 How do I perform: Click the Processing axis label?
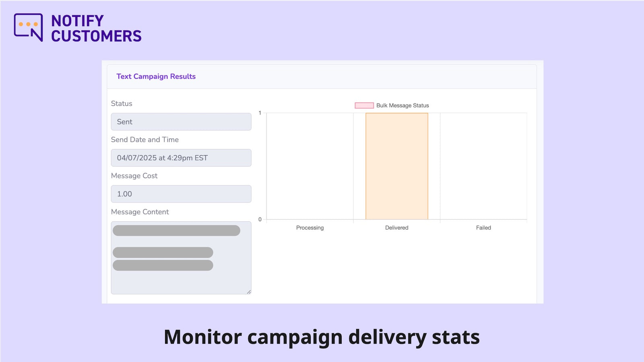[x=310, y=228]
